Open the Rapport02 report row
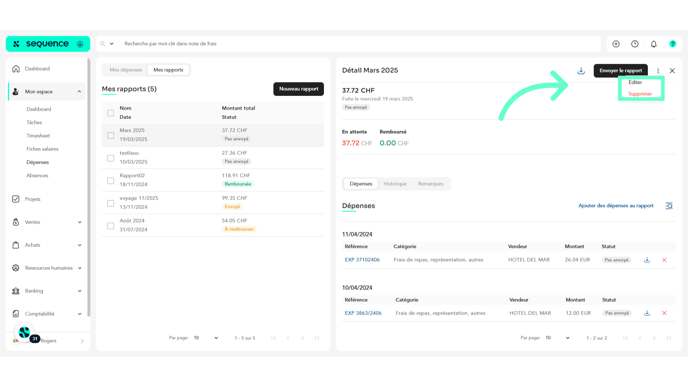Viewport: 688px width, 387px height. coord(213,180)
